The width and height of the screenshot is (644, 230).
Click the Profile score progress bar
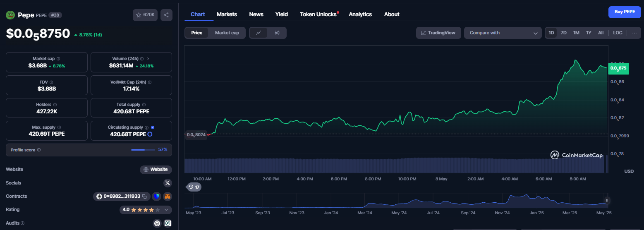(x=143, y=150)
